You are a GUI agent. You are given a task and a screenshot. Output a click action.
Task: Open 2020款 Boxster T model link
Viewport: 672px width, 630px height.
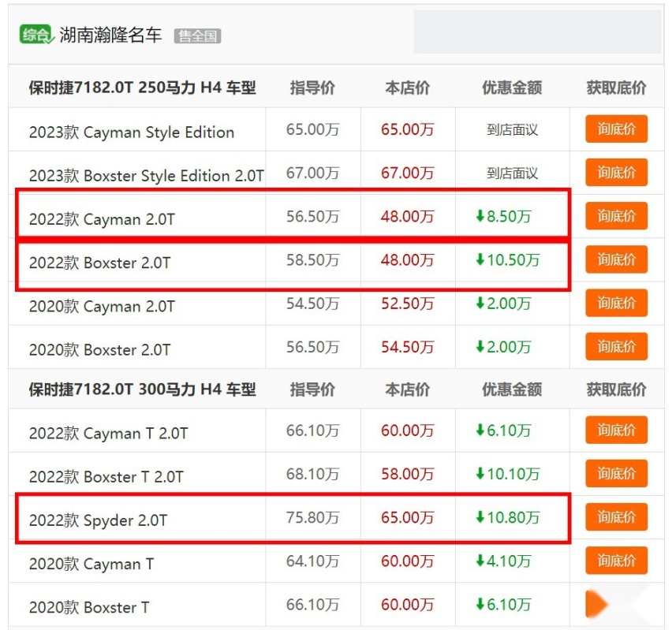[89, 607]
